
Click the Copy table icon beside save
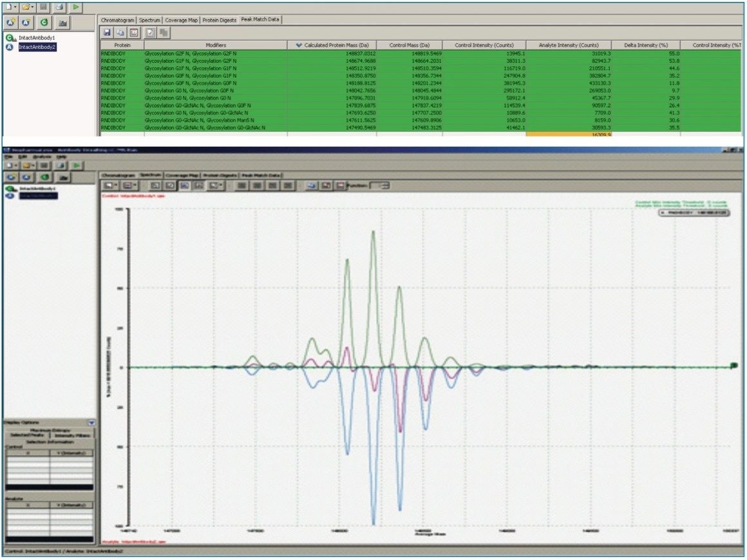(120, 32)
